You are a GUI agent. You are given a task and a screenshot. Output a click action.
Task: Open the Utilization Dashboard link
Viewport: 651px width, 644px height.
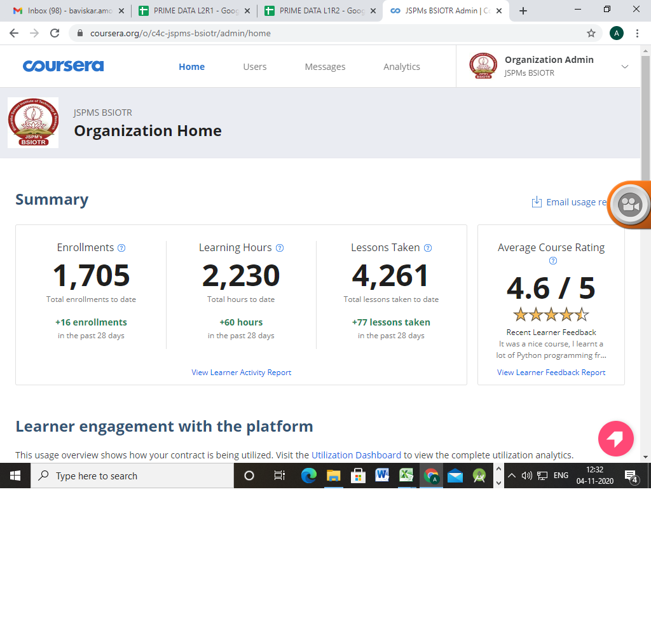click(356, 455)
